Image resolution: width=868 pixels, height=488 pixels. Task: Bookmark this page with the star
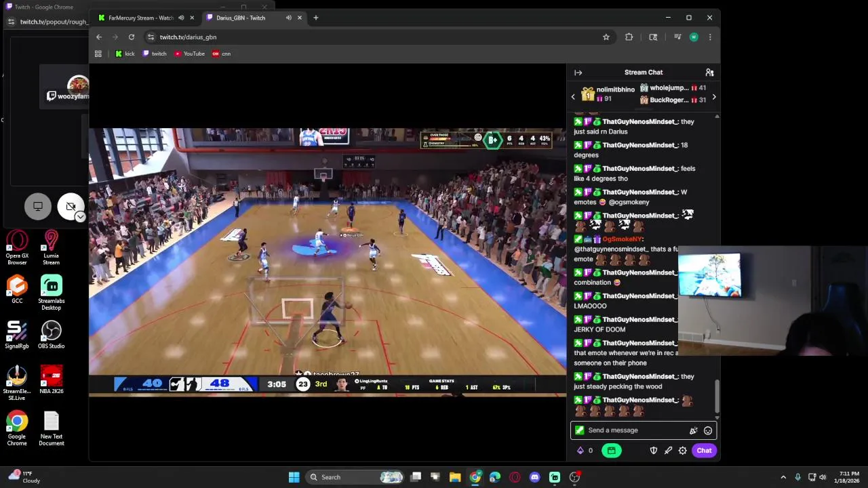[x=606, y=37]
